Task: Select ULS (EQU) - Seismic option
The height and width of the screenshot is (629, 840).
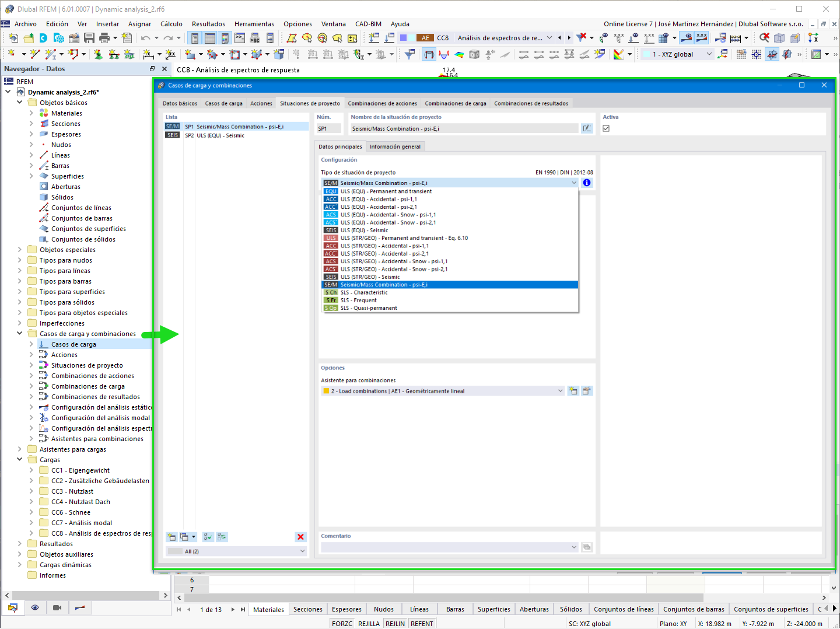Action: [450, 230]
